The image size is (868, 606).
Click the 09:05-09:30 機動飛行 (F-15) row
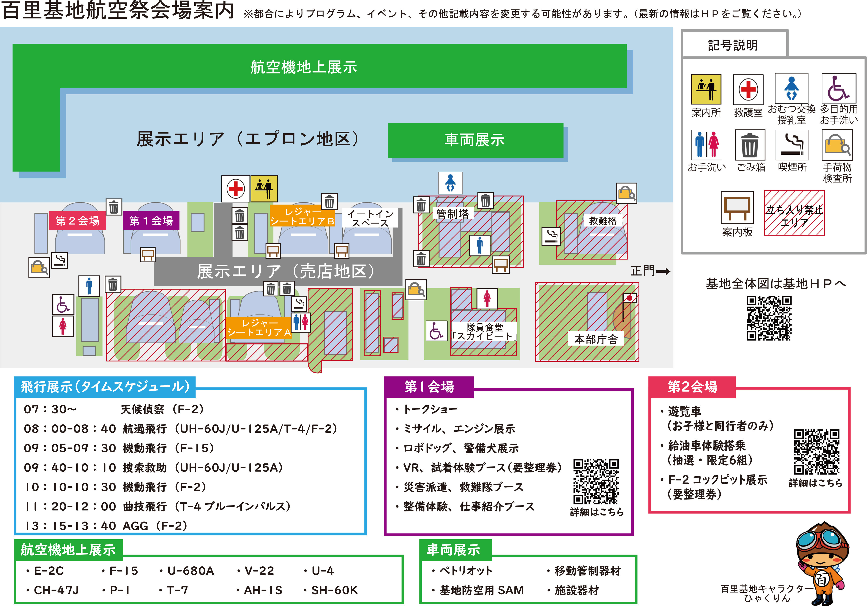119,448
